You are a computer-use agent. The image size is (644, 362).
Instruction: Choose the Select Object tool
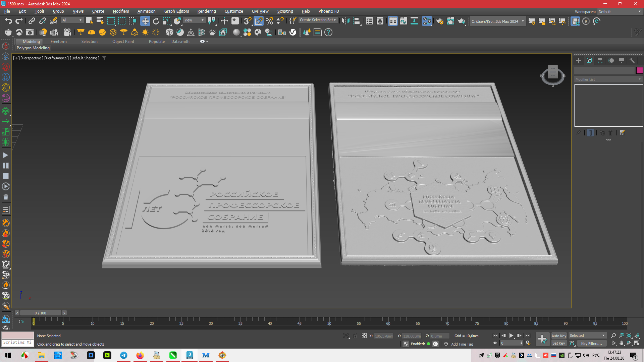click(x=89, y=21)
